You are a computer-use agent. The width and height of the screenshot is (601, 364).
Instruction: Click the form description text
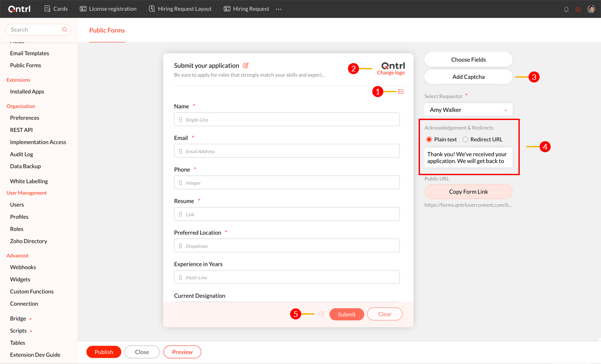tap(249, 75)
